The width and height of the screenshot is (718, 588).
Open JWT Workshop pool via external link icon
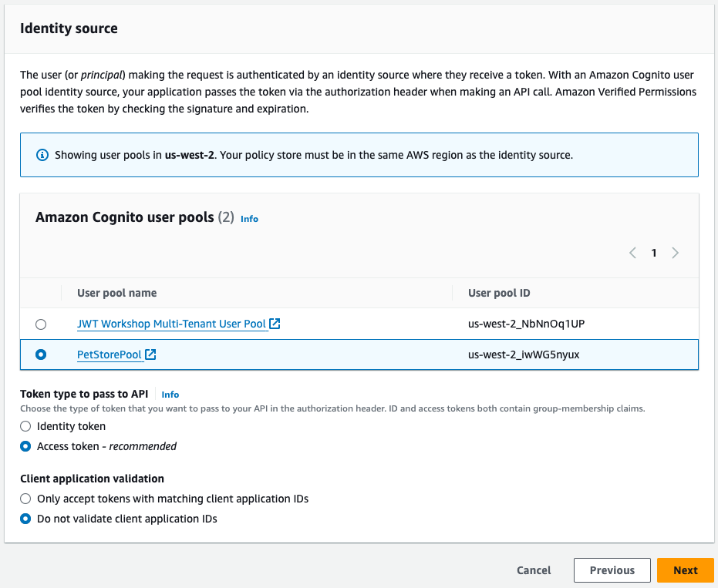coord(275,324)
